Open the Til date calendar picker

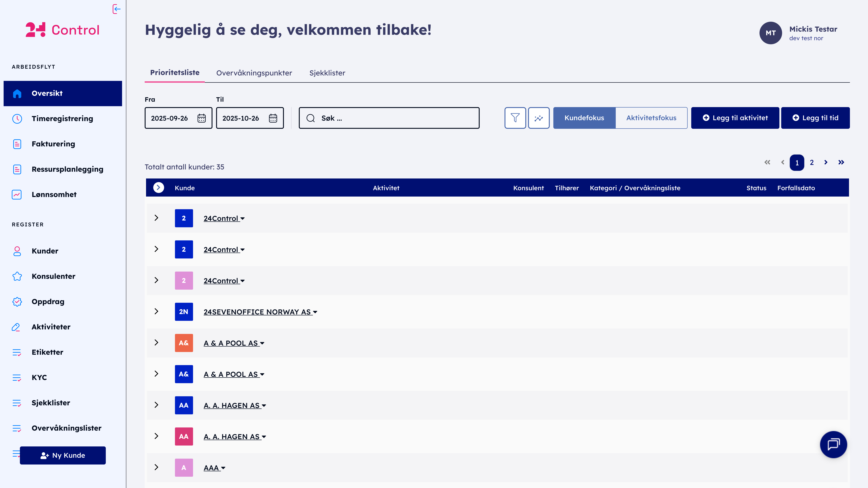point(273,118)
